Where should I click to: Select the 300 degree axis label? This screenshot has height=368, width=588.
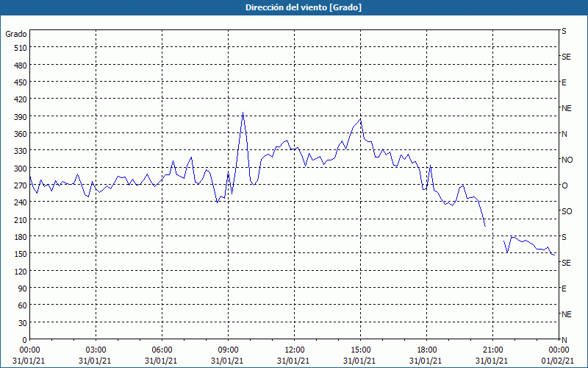(x=21, y=169)
